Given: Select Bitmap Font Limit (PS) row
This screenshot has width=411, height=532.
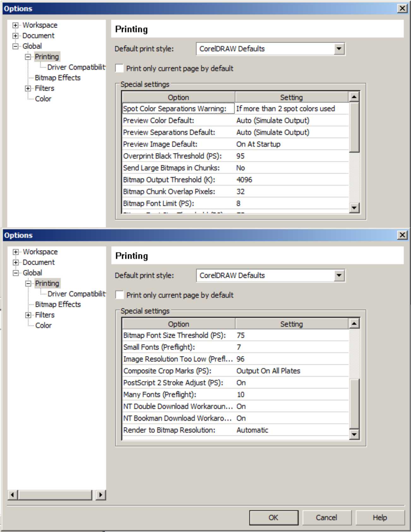Looking at the screenshot, I should pyautogui.click(x=235, y=203).
